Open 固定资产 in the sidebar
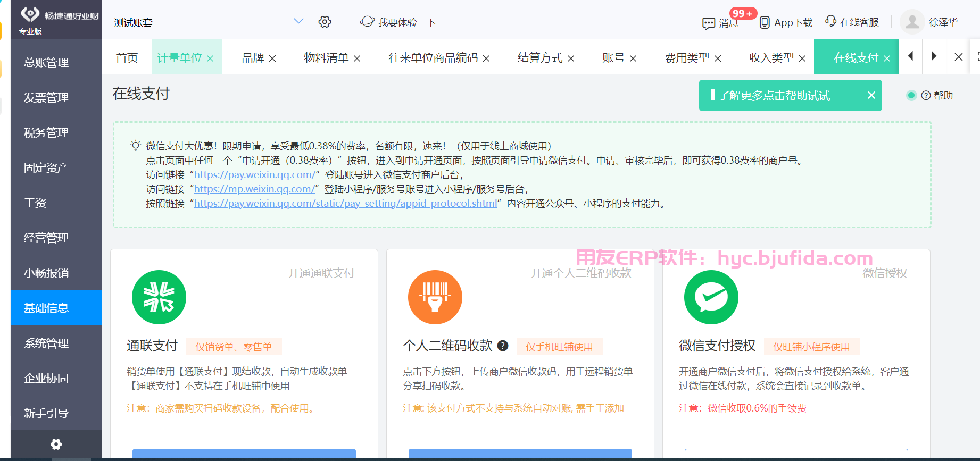 (56, 167)
